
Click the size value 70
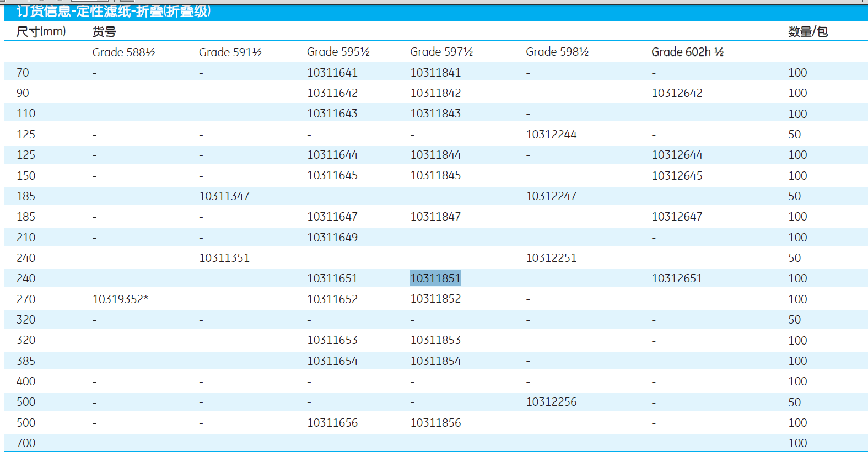tap(23, 73)
